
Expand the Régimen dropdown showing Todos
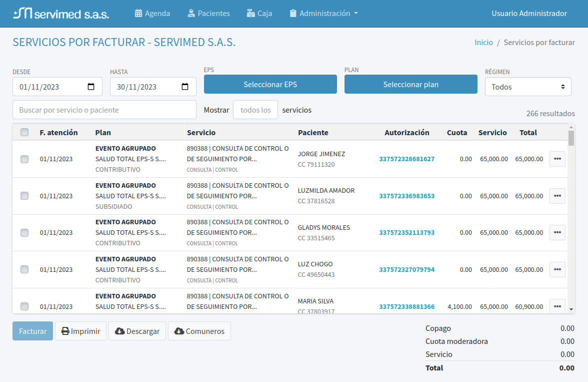528,87
